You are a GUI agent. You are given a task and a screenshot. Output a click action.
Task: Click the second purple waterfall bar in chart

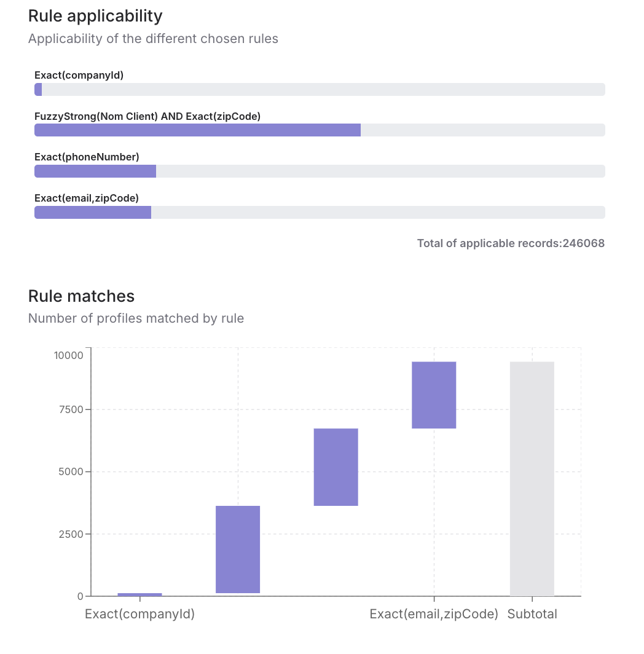click(x=238, y=550)
